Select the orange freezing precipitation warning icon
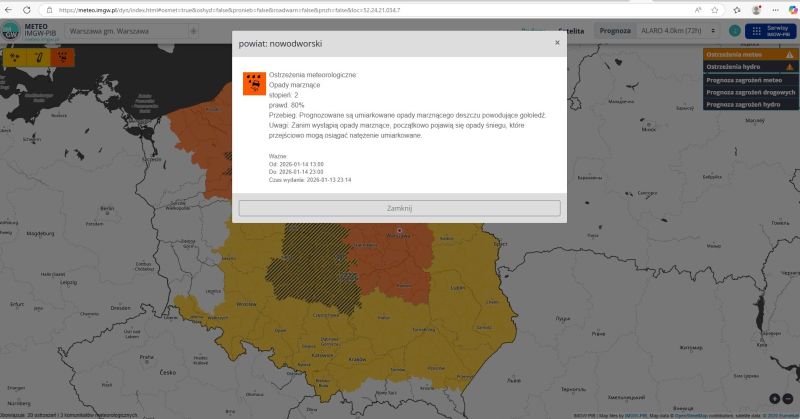Image resolution: width=800 pixels, height=419 pixels. 61,57
